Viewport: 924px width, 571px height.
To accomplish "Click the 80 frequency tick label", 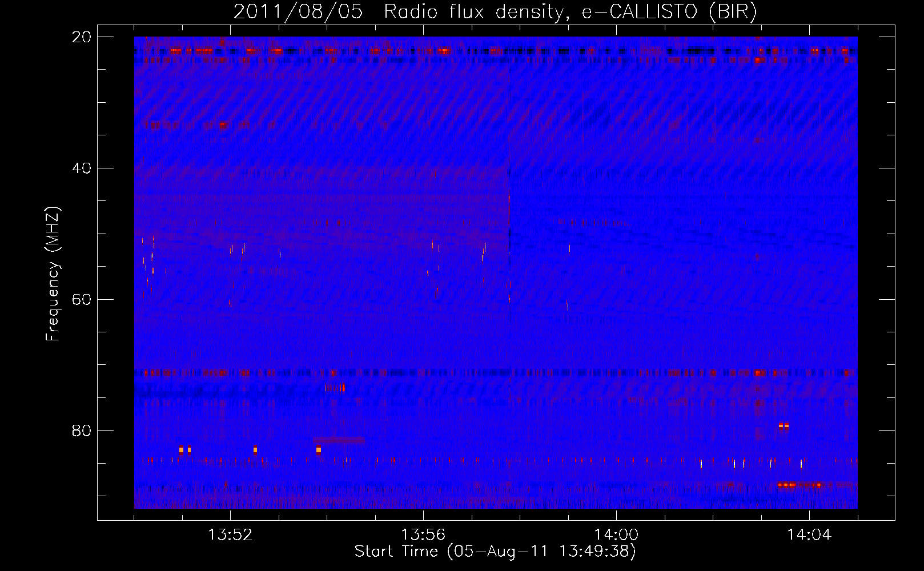I will coord(82,431).
